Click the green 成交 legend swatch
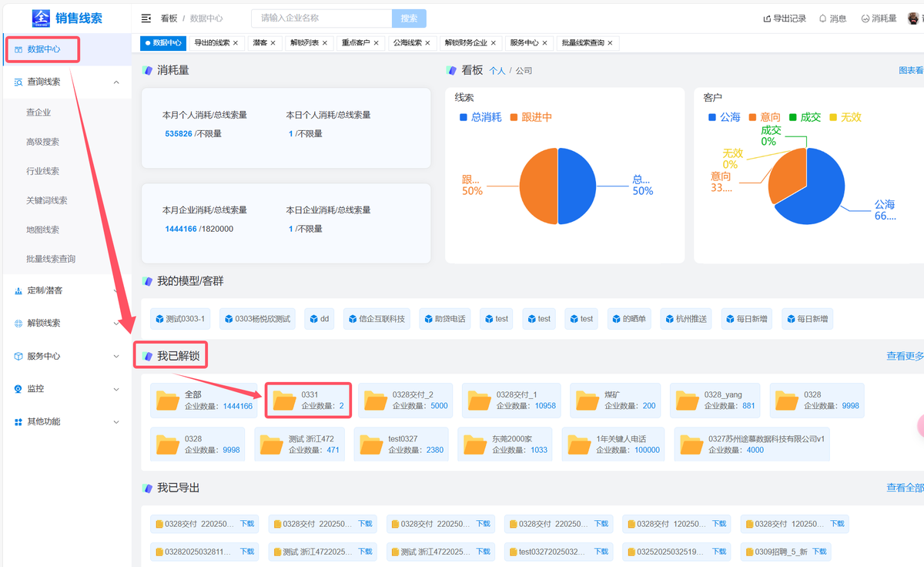Image resolution: width=924 pixels, height=567 pixels. [x=792, y=117]
